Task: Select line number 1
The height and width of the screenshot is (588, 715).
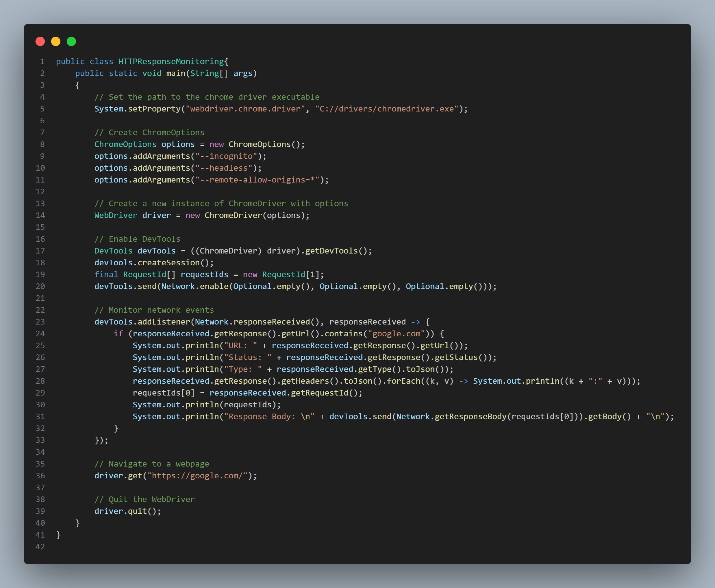Action: point(42,61)
